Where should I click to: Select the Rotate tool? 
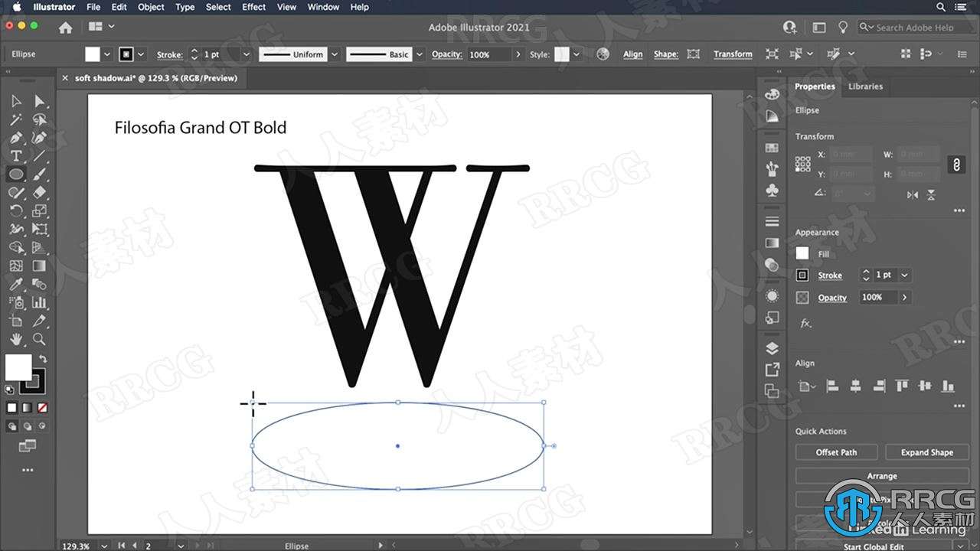point(16,210)
